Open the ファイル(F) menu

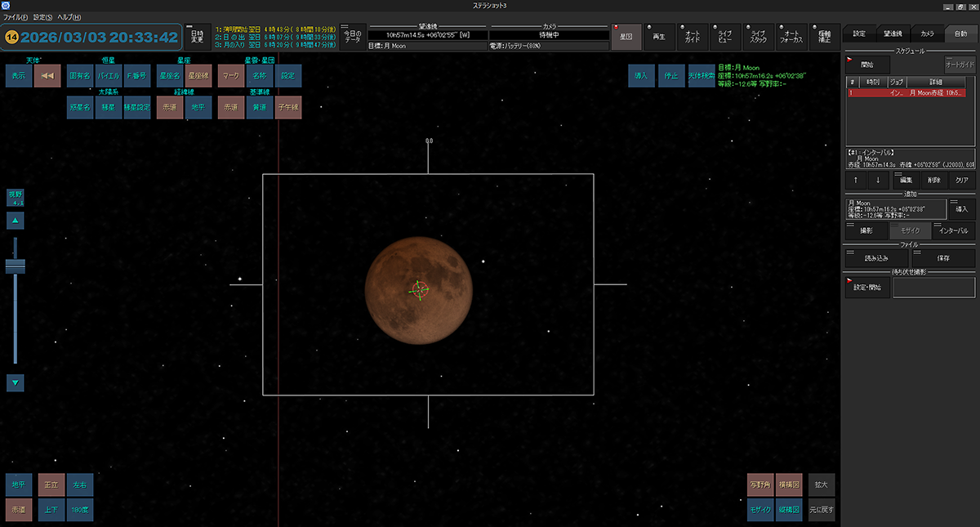pos(16,17)
